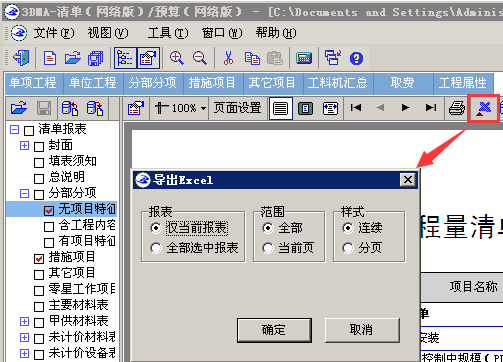Open the 工具(T) menu
Viewport: 503px width, 362px height.
[168, 33]
